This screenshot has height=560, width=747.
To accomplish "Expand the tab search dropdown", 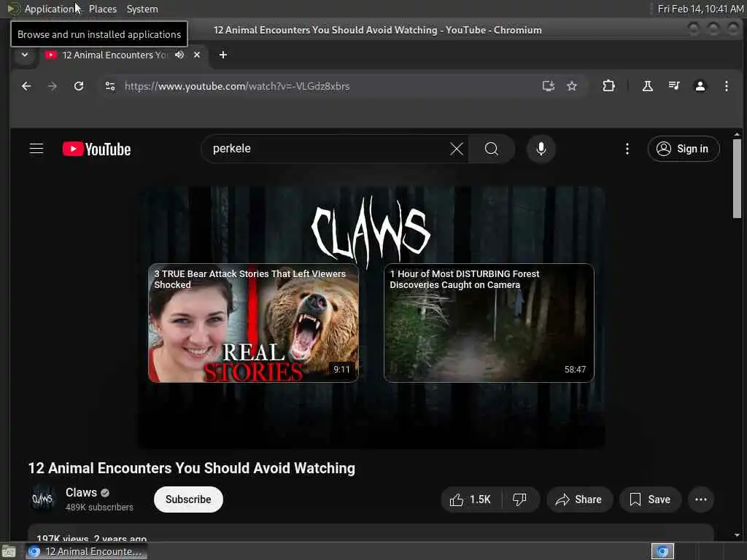I will coord(25,55).
